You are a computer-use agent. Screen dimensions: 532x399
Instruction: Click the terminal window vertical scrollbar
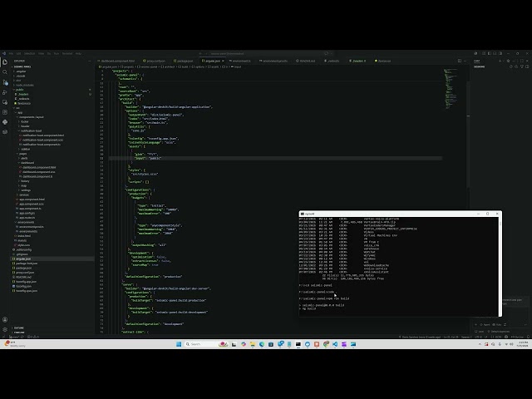tap(500, 266)
